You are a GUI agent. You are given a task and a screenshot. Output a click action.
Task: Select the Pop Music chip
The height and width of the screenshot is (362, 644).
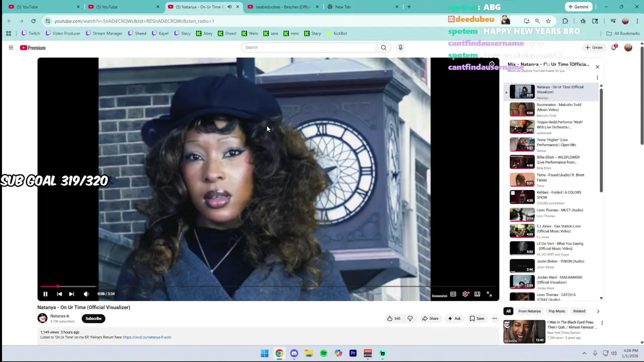(x=557, y=311)
